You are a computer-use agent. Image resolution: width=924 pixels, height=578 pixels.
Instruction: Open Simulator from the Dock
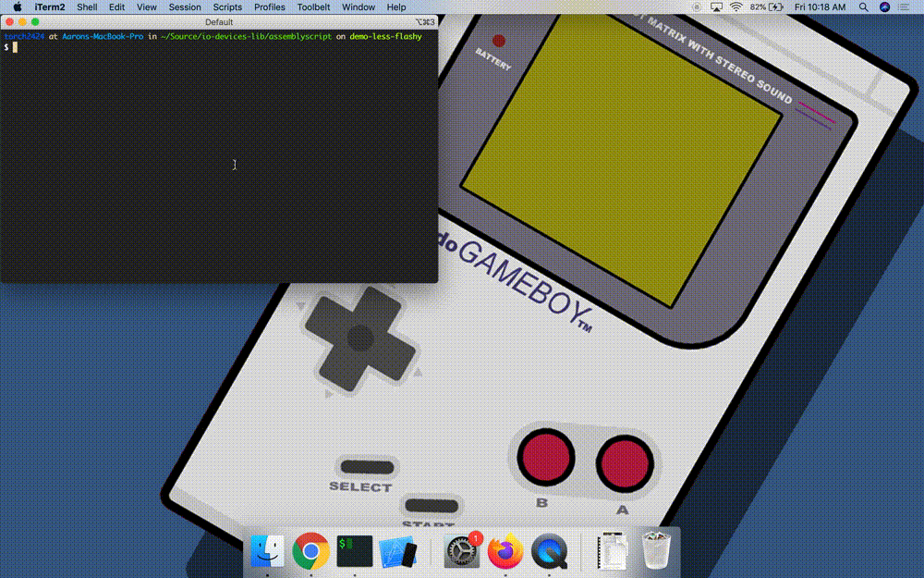tap(397, 553)
